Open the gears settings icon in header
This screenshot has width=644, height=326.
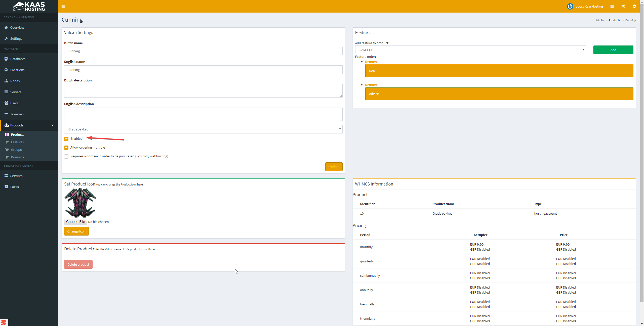tap(623, 6)
